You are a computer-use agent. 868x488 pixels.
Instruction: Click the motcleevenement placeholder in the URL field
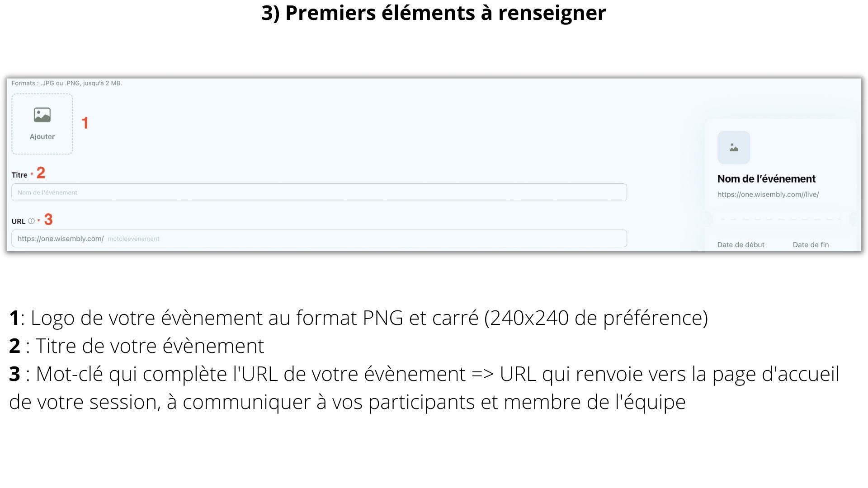(x=134, y=239)
